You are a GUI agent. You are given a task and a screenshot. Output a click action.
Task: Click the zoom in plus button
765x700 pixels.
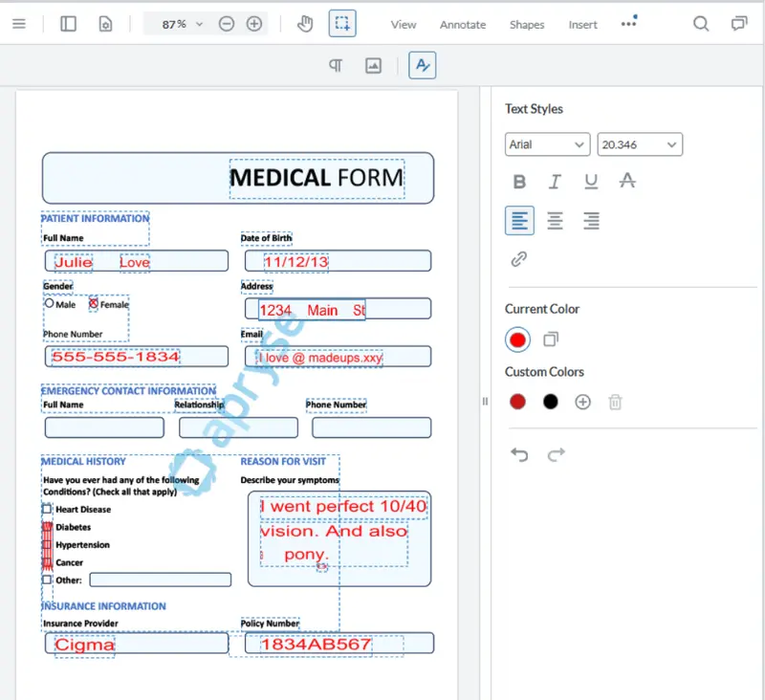click(254, 23)
